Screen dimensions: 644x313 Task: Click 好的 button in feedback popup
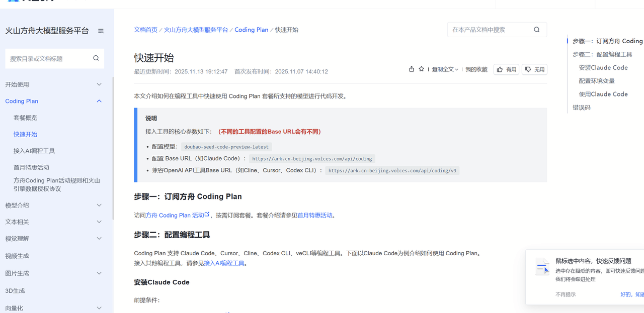pyautogui.click(x=632, y=294)
